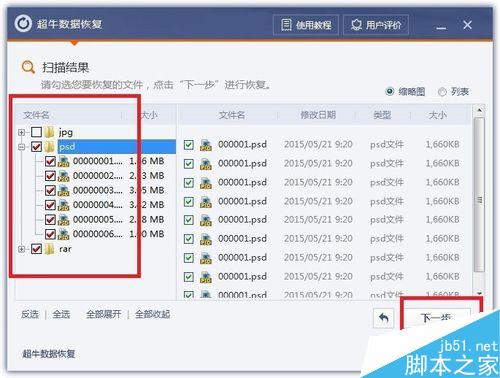The width and height of the screenshot is (500, 378).
Task: Sort by 类型 column header
Action: 382,115
